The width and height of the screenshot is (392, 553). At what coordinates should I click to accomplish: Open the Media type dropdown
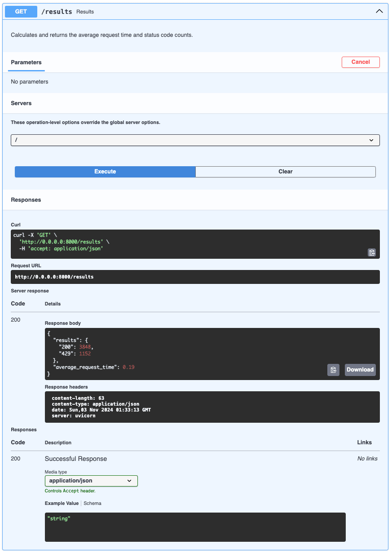click(x=91, y=481)
